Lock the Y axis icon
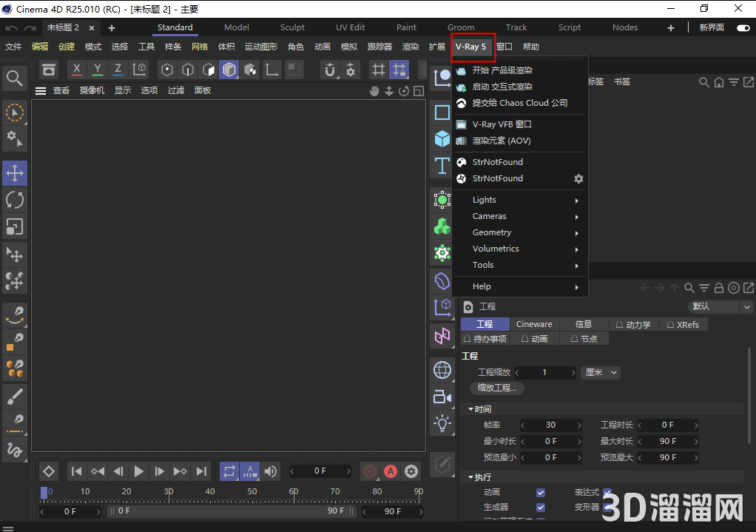Screen dimensions: 756x532 [x=97, y=69]
